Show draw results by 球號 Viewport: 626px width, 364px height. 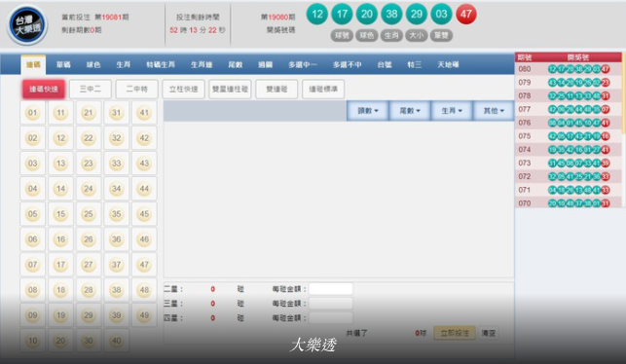(x=342, y=35)
